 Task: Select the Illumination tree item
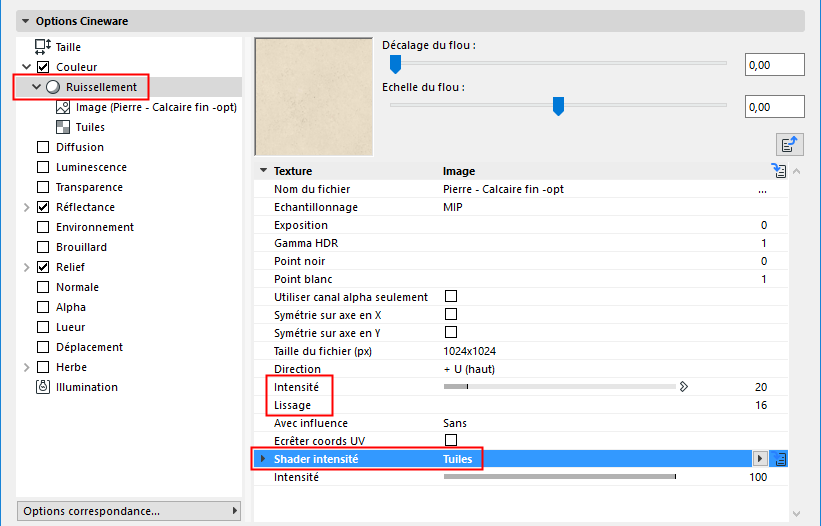pos(87,387)
